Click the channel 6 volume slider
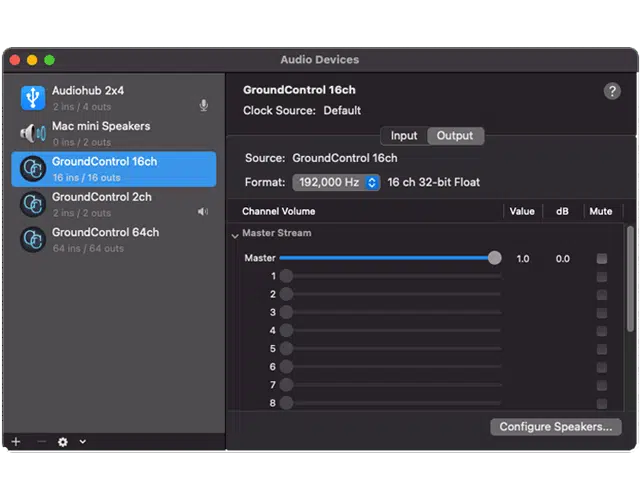640x500 pixels. [391, 367]
